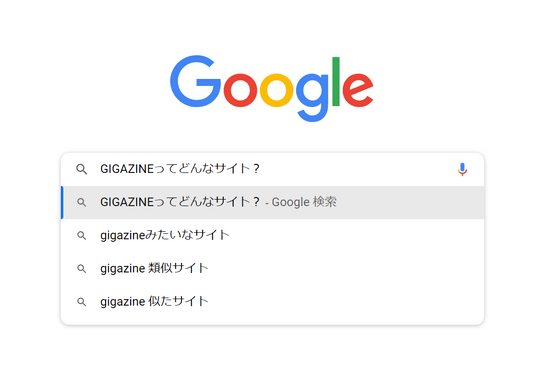Choose the gigazine 類似サイト suggestion

click(272, 269)
